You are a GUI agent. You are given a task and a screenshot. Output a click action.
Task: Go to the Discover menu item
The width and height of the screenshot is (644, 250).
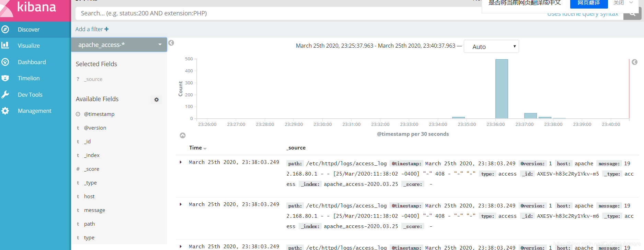pos(28,29)
